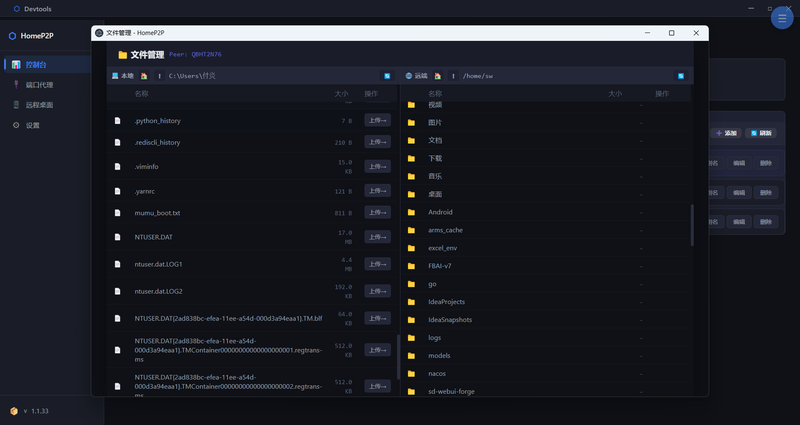Upload .yarnrc to the remote
Viewport: 800px width, 425px height.
(x=378, y=191)
